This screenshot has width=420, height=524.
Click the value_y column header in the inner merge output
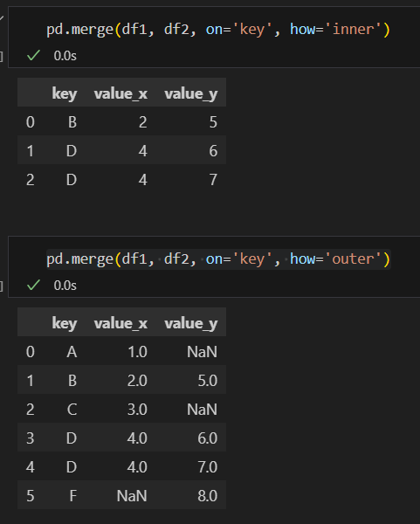pyautogui.click(x=190, y=93)
